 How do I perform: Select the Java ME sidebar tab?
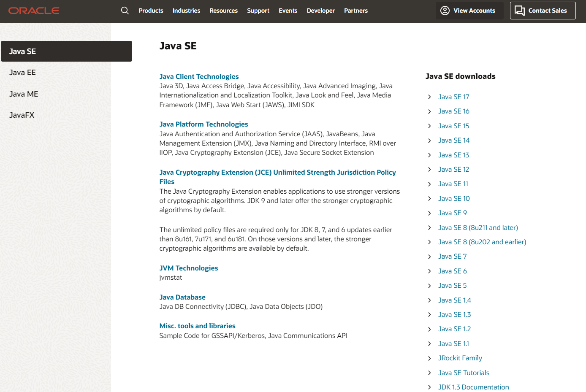(x=24, y=94)
